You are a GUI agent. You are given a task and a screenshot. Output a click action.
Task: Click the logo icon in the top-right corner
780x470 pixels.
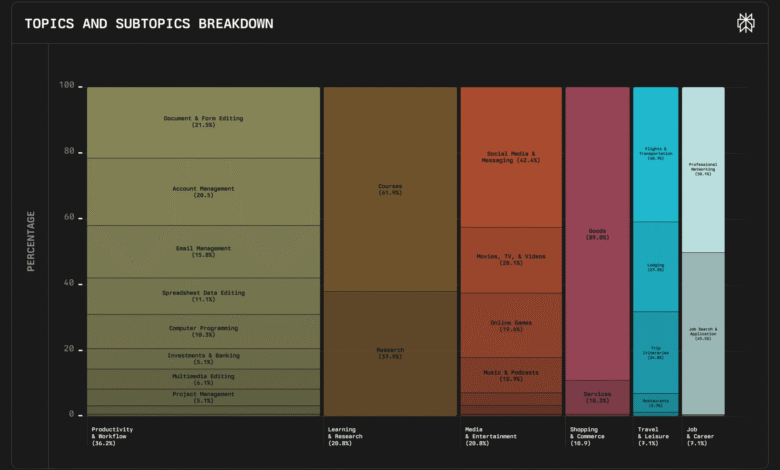pos(746,22)
